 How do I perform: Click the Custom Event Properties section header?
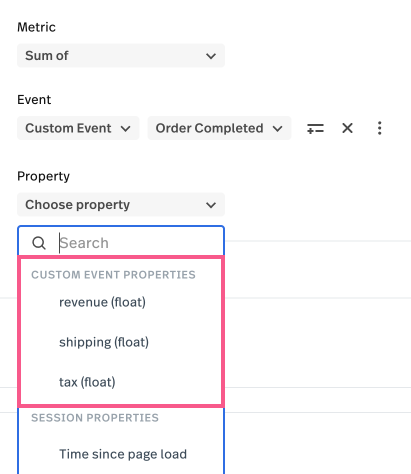click(x=113, y=275)
